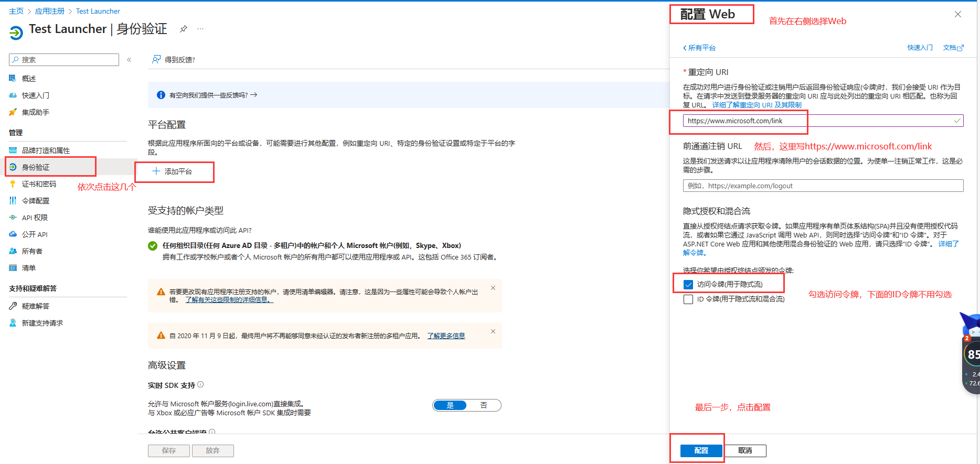Pin the page with the pin icon
Viewport: 980px width, 464px height.
(x=183, y=29)
